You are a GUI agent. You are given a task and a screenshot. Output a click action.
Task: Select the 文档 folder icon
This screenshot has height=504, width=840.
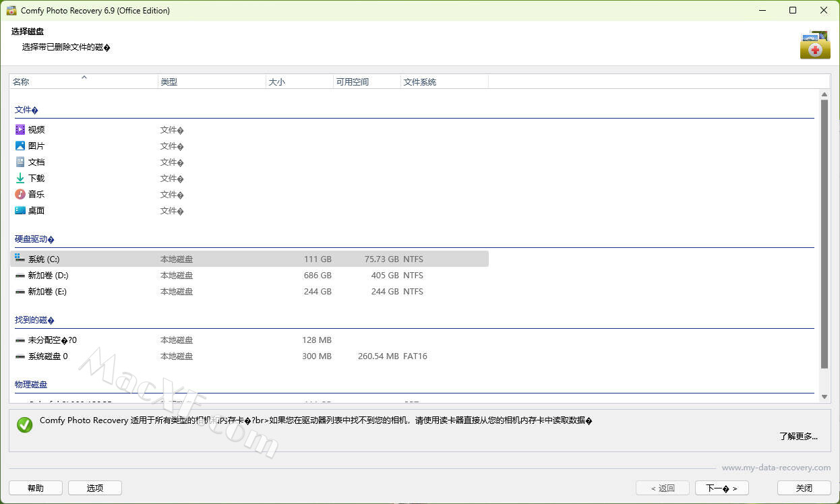tap(20, 162)
